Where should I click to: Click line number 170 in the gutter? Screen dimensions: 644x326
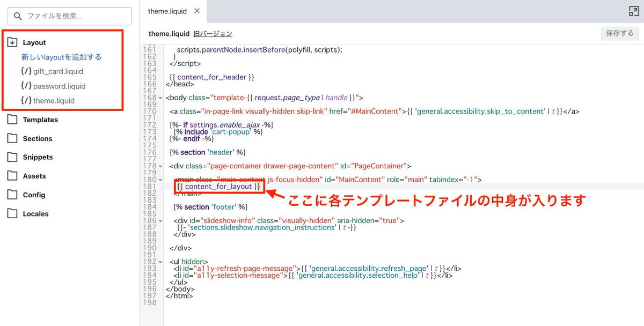(x=150, y=112)
